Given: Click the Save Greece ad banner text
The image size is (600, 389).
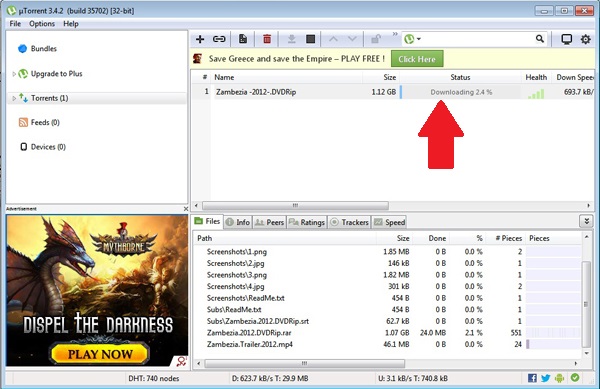Looking at the screenshot, I should tap(297, 59).
